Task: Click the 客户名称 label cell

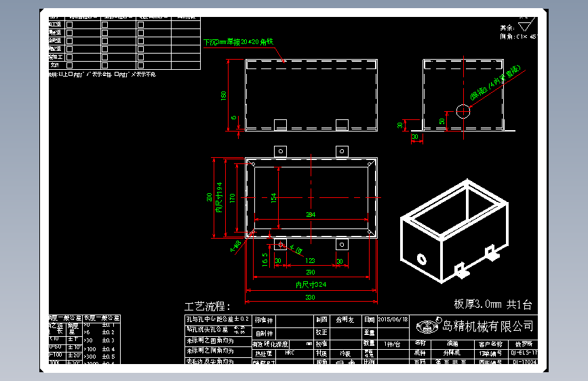Action: (x=490, y=344)
